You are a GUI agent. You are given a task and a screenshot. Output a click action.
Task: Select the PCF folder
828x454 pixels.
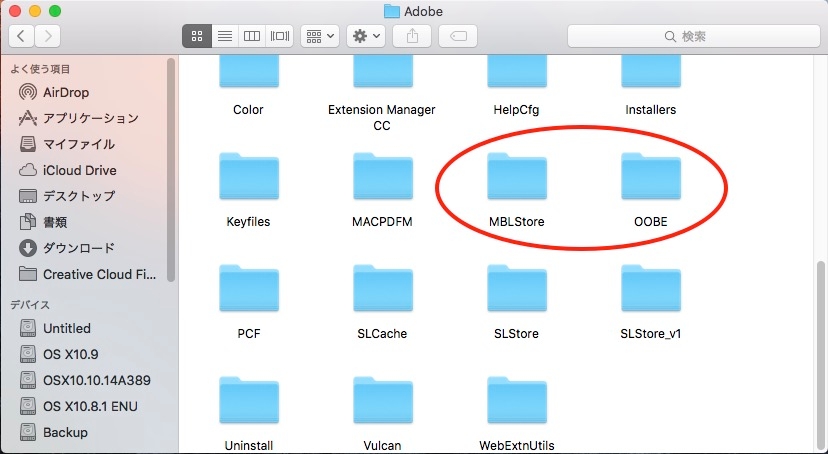pyautogui.click(x=249, y=289)
